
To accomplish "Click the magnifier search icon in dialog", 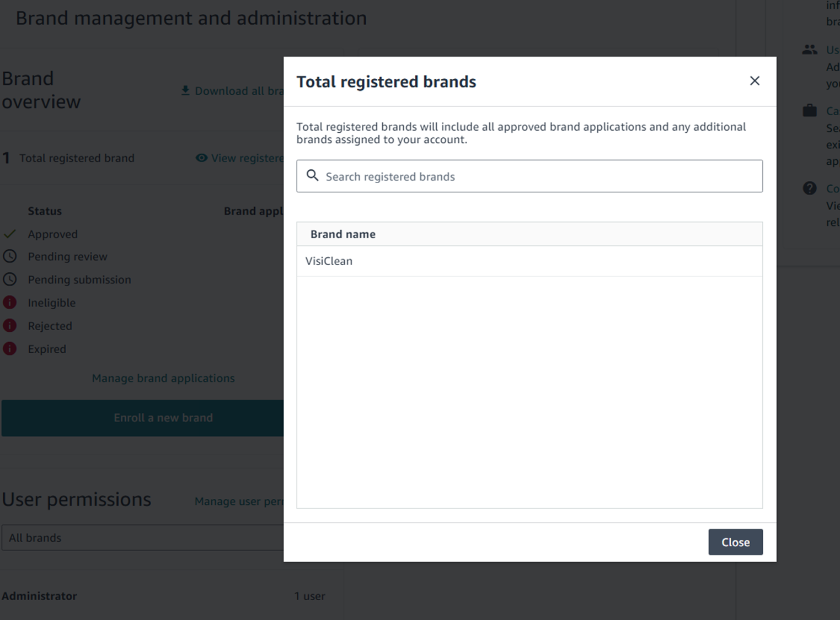I will pyautogui.click(x=312, y=176).
